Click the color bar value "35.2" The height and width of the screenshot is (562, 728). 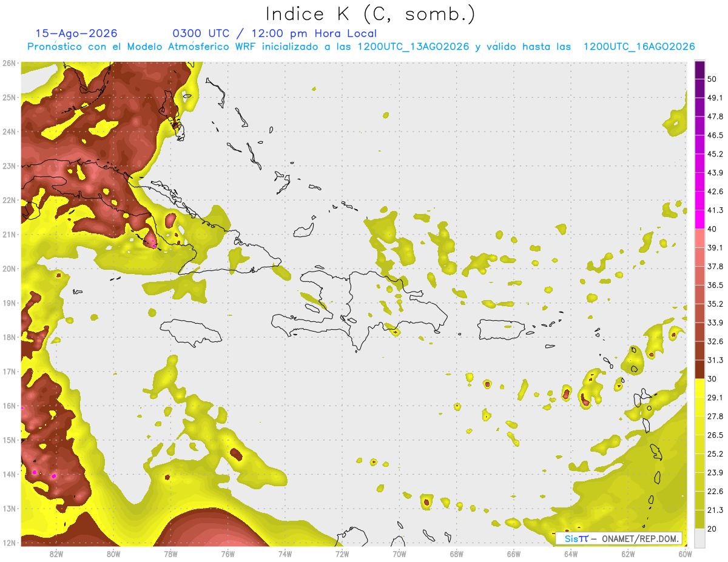(x=715, y=304)
